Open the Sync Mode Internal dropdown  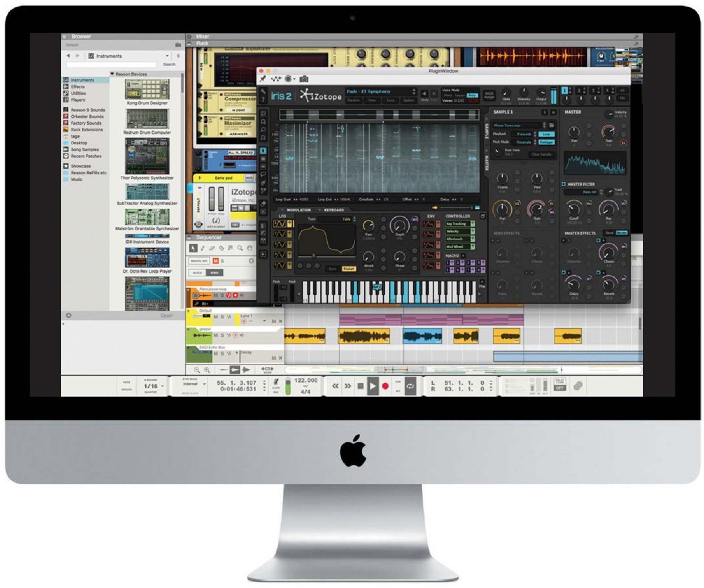[194, 384]
